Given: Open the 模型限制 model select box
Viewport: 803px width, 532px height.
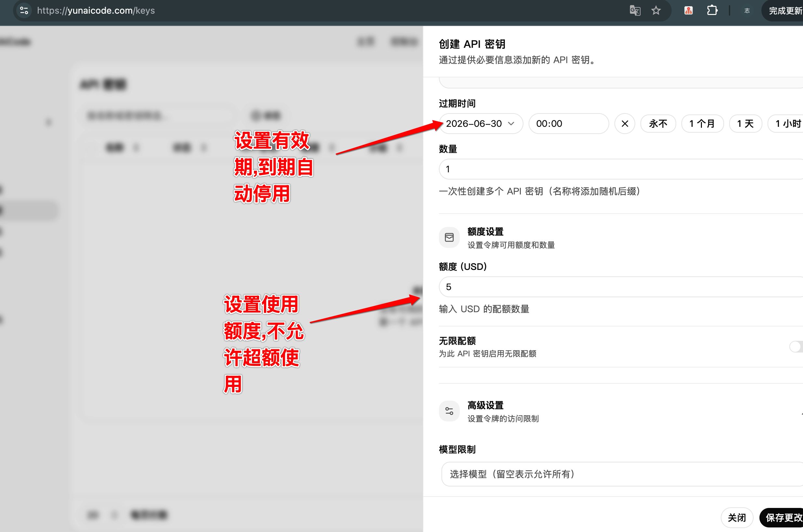Looking at the screenshot, I should click(x=622, y=474).
